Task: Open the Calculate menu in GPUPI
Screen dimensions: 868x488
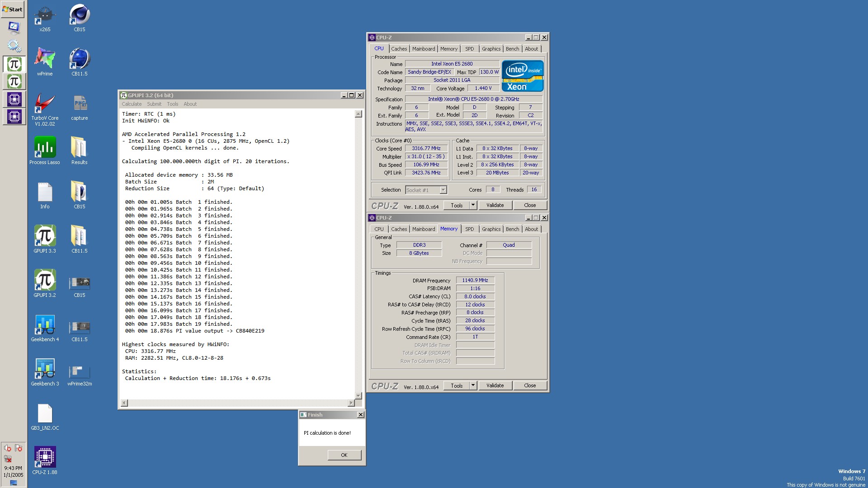Action: [132, 104]
